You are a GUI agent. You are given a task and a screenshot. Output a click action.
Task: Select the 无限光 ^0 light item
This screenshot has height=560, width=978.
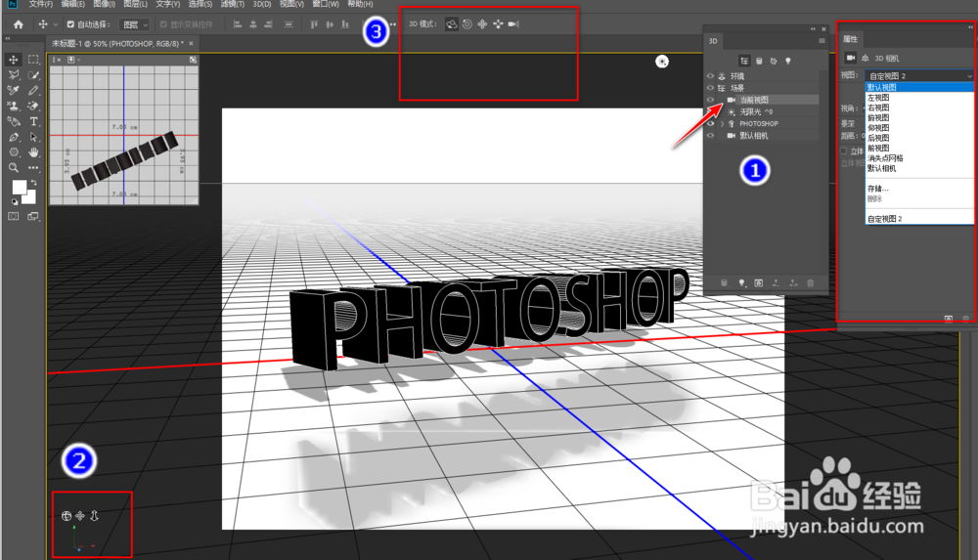tap(756, 111)
